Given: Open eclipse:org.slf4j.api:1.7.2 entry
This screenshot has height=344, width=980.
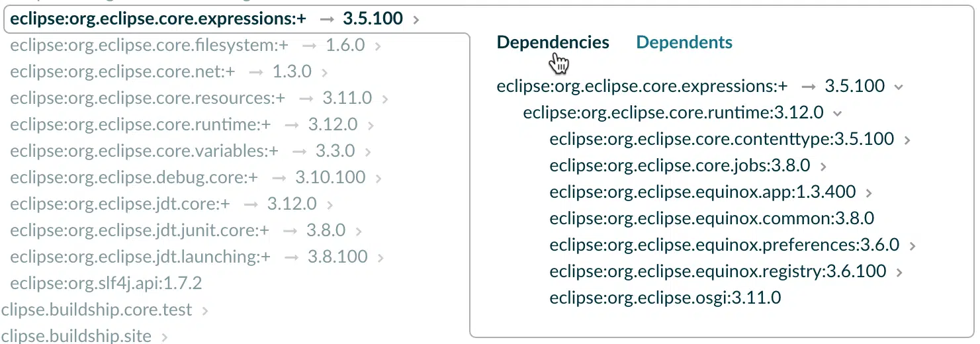Looking at the screenshot, I should 106,283.
